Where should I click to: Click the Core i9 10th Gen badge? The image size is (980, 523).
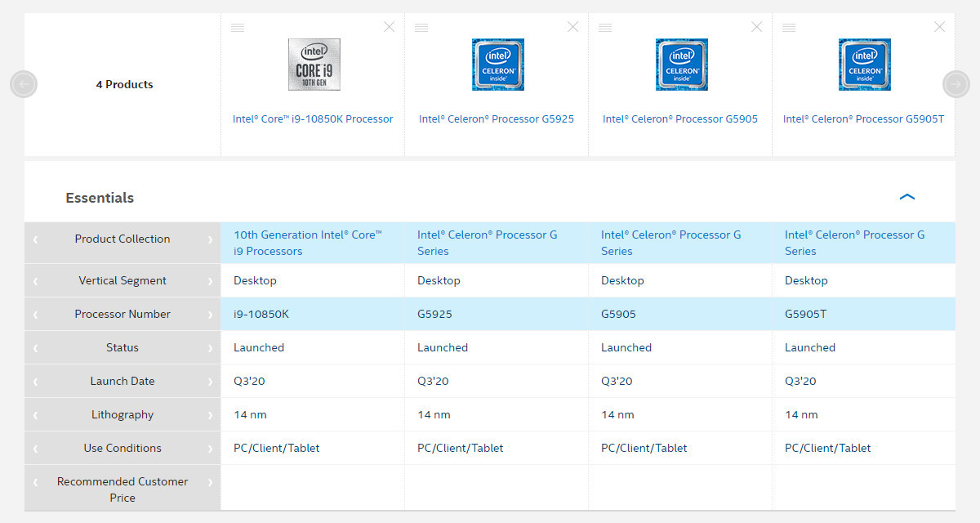(314, 65)
